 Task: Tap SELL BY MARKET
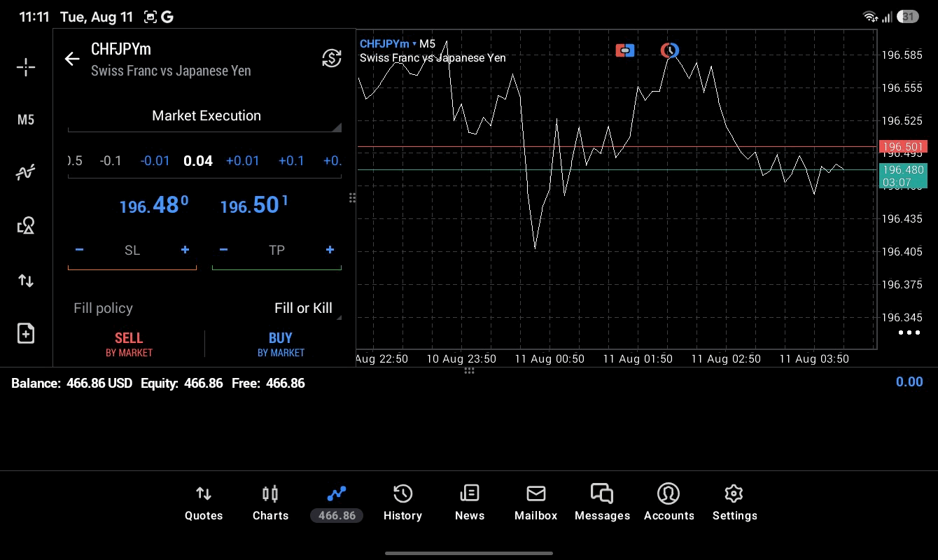click(129, 344)
